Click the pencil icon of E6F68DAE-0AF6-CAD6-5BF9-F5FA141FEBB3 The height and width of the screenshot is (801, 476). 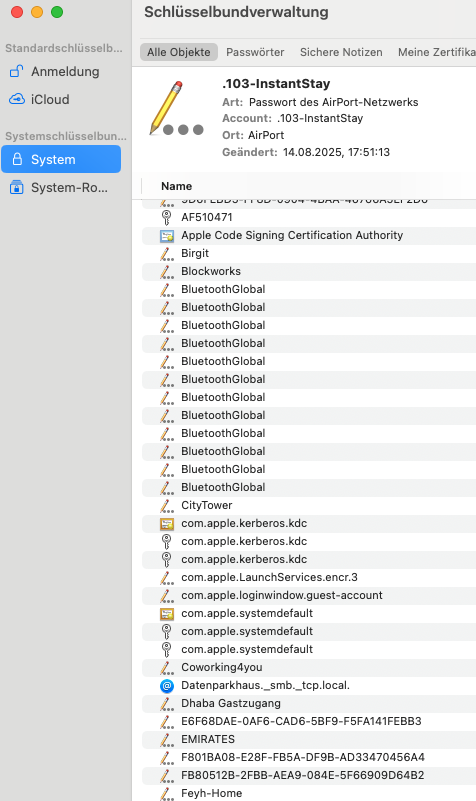click(x=166, y=721)
